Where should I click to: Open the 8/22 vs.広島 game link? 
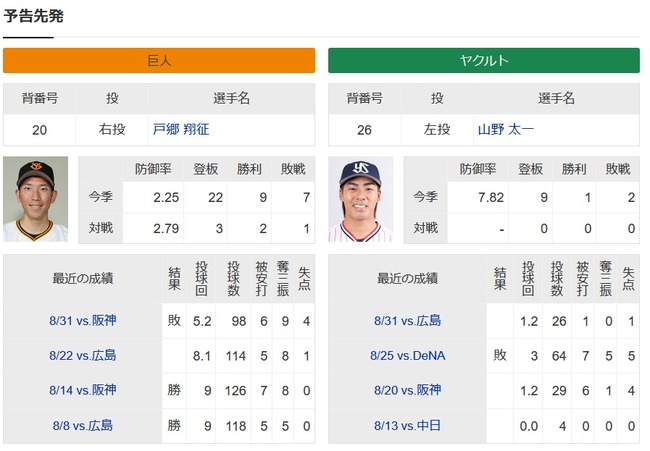(x=82, y=355)
